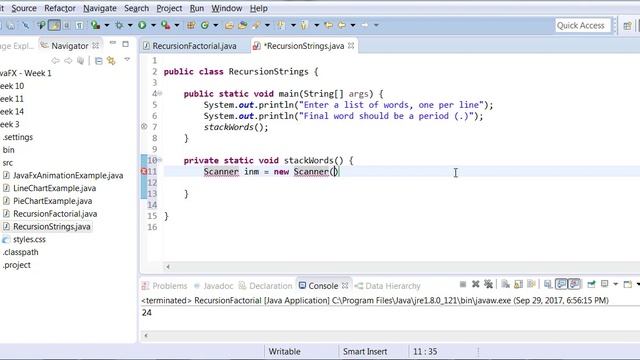Terminate the console process

462,284
